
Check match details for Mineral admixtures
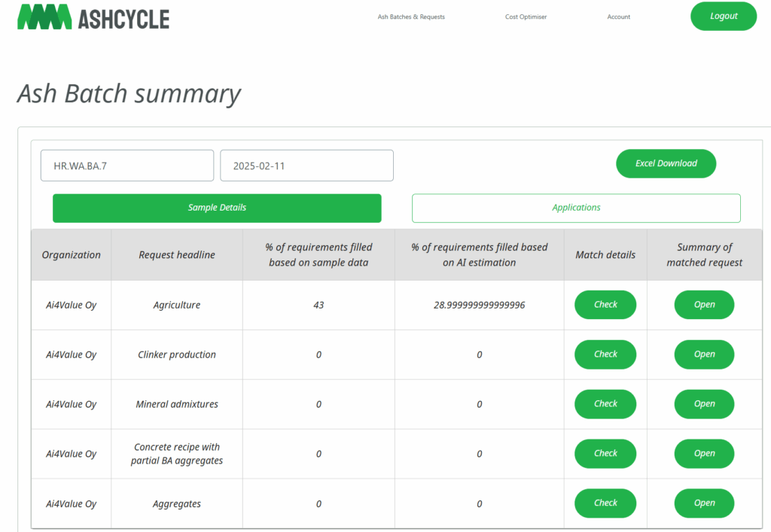pos(605,404)
